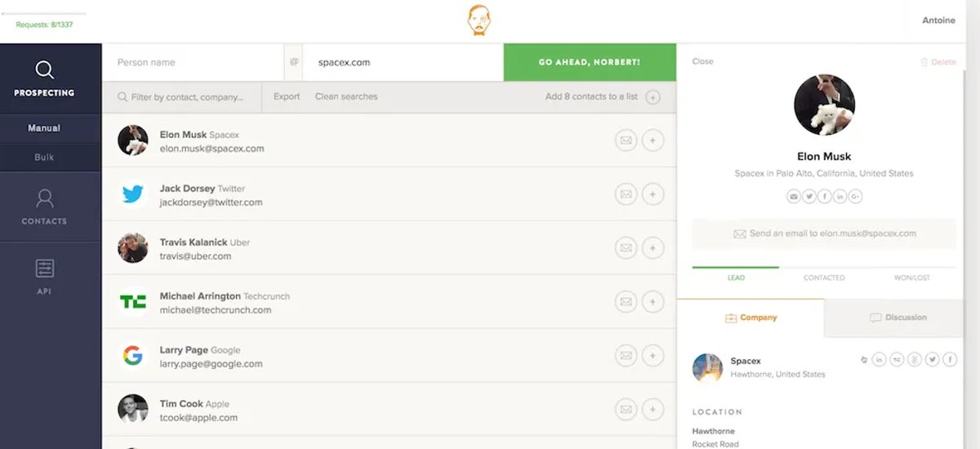Select michael@techcrunch.com email text
This screenshot has height=449, width=980.
216,310
